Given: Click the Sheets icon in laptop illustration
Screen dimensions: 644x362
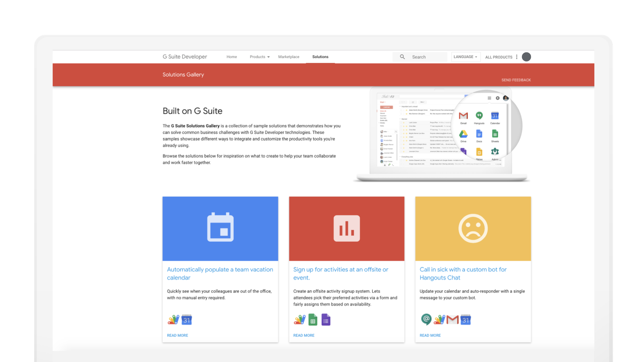Looking at the screenshot, I should point(495,134).
